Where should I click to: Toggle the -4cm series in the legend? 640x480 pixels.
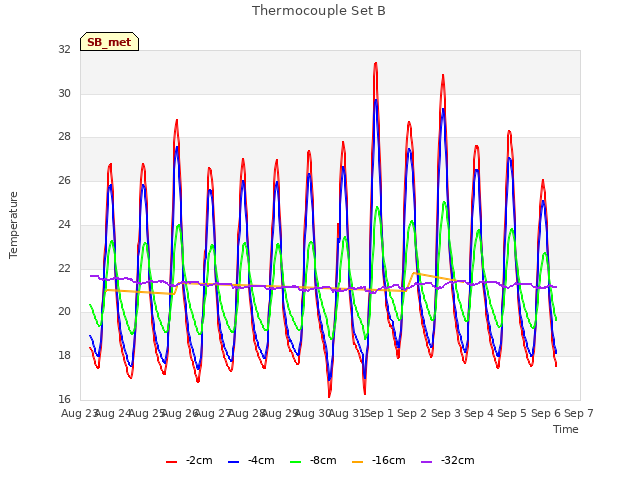coord(251,461)
